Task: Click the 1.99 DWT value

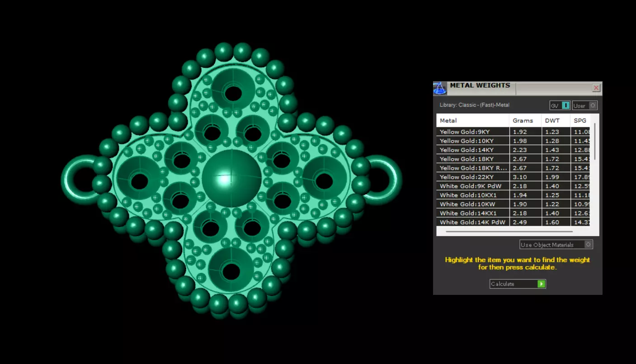Action: pyautogui.click(x=552, y=177)
